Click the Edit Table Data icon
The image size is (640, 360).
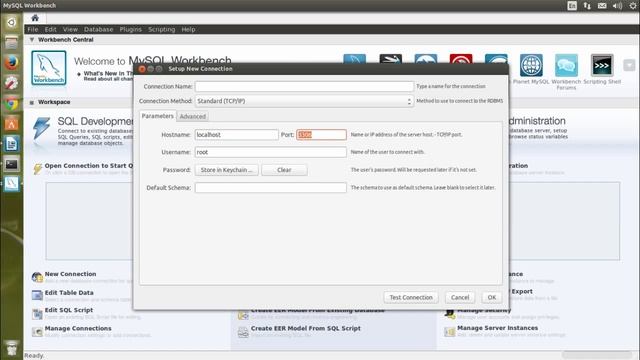click(37, 295)
